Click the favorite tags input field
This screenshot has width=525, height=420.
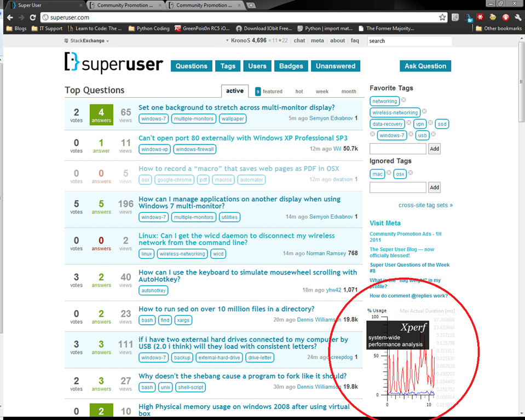tap(398, 149)
